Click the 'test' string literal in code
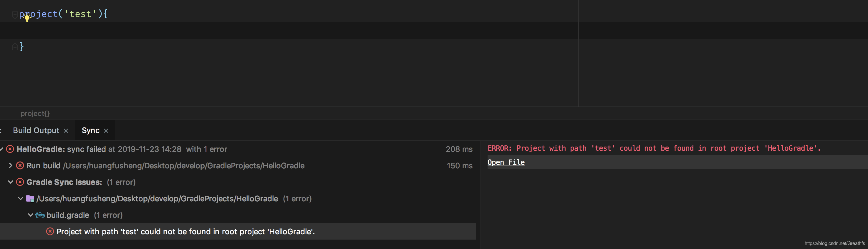 80,14
